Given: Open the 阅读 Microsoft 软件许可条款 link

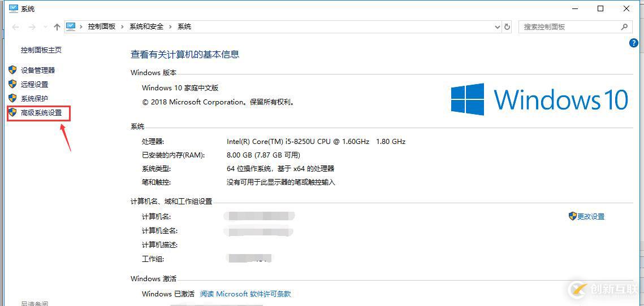Looking at the screenshot, I should (245, 294).
